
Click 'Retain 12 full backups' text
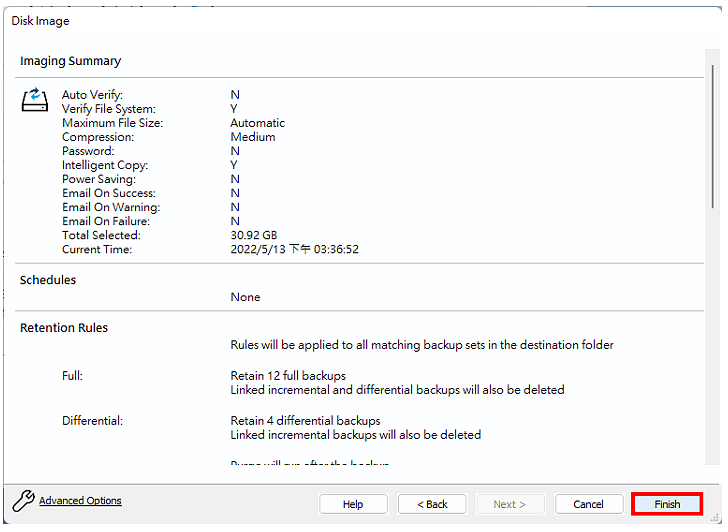click(x=288, y=376)
